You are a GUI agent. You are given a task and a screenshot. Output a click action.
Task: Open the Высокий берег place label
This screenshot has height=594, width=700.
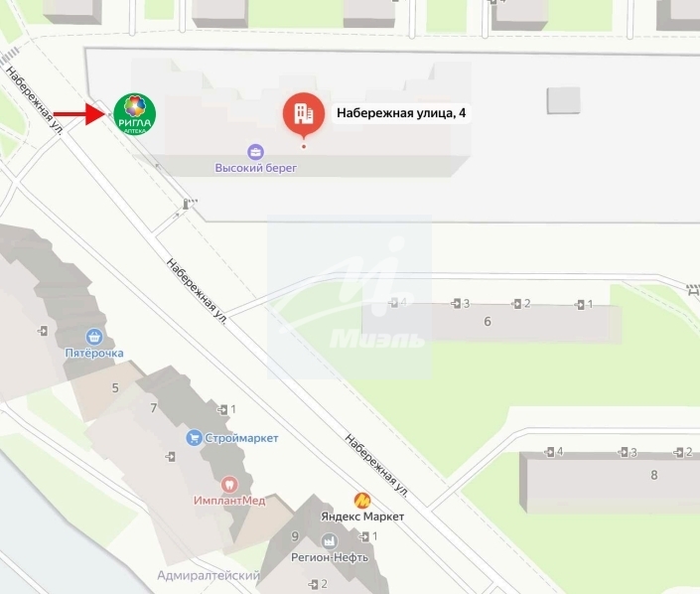tap(256, 168)
